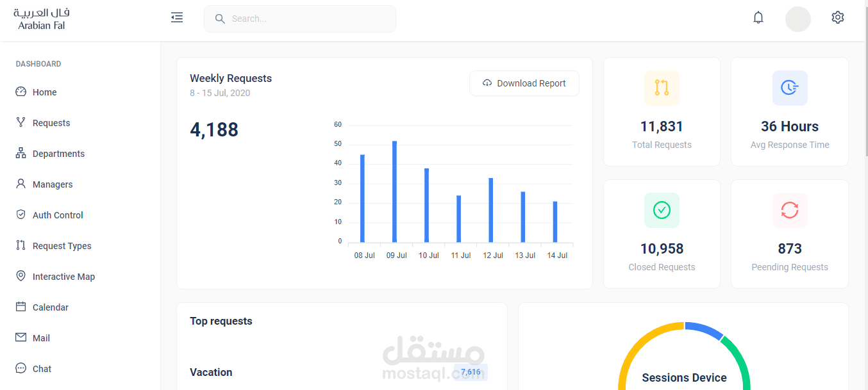The width and height of the screenshot is (868, 390).
Task: Click the Auth Control shield icon
Action: 21,215
